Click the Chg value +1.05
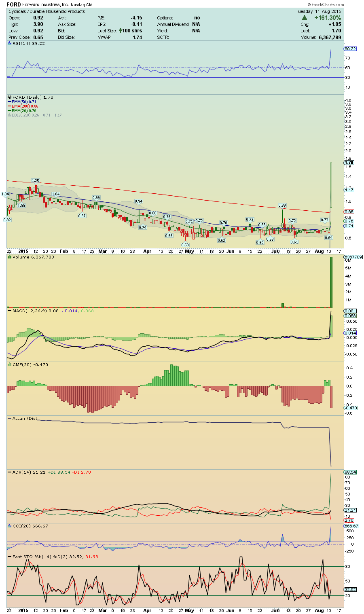The image size is (364, 614). pos(334,24)
